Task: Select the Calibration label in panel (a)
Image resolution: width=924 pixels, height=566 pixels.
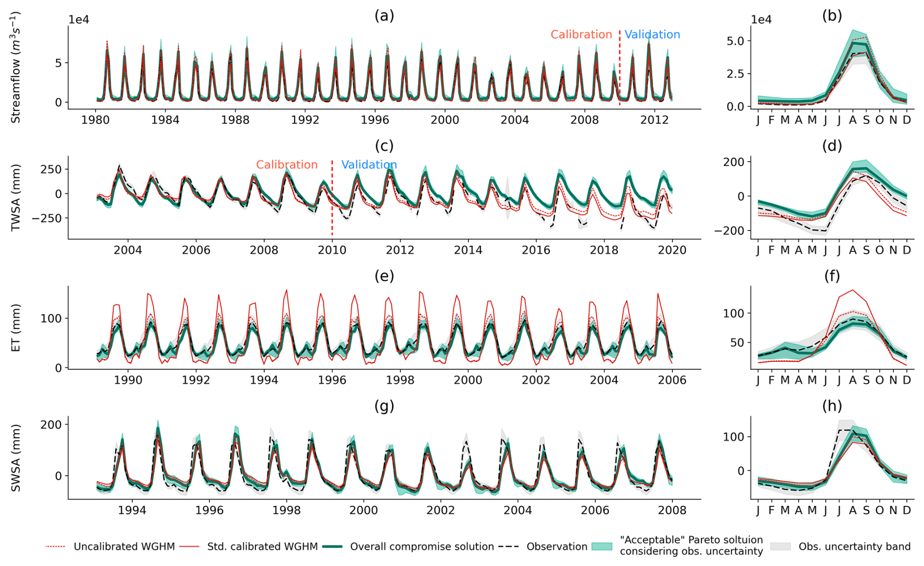Action: pyautogui.click(x=581, y=35)
